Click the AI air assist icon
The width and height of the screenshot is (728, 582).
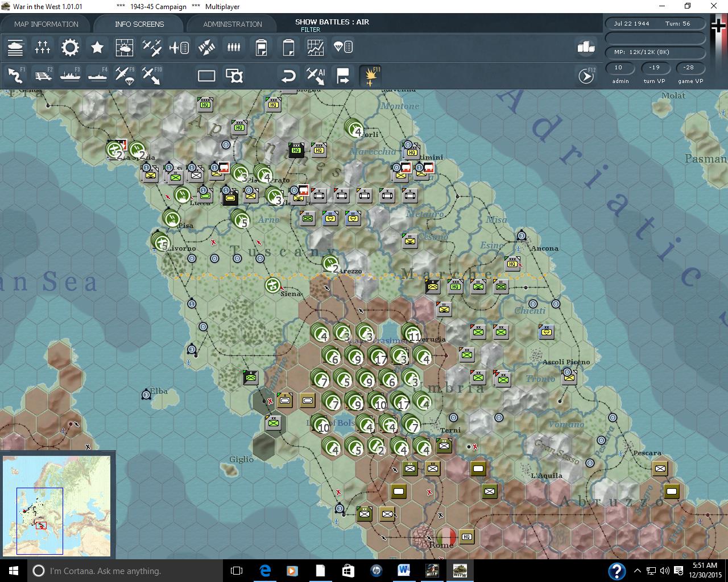coord(316,76)
